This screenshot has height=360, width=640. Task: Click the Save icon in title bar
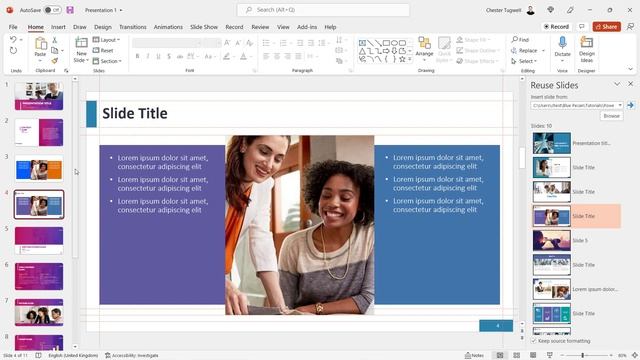[x=70, y=10]
